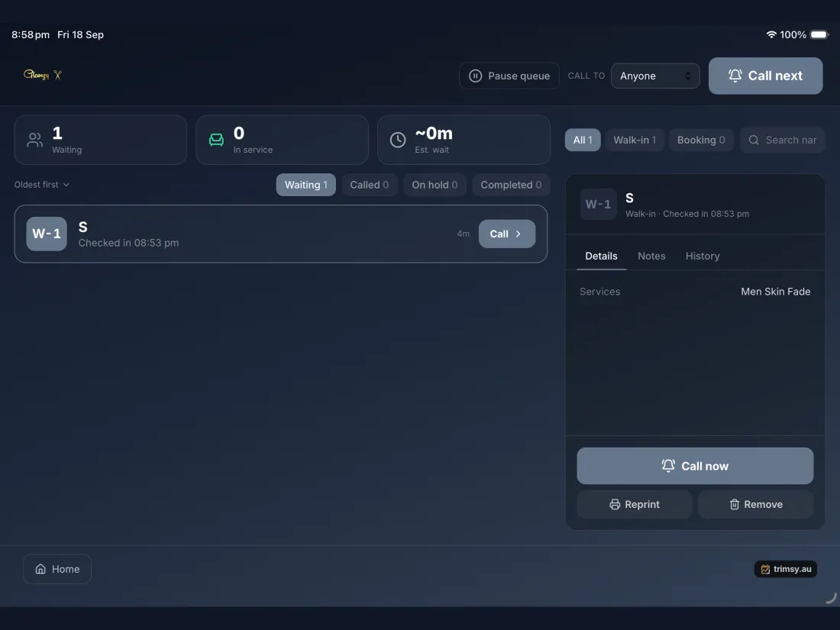
Task: Click the waiting people icon
Action: 35,140
